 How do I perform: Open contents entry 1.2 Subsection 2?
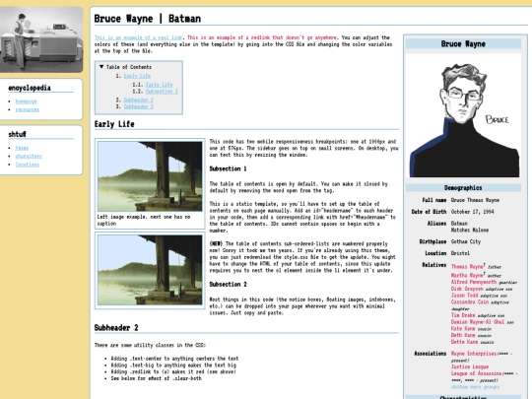pyautogui.click(x=162, y=92)
